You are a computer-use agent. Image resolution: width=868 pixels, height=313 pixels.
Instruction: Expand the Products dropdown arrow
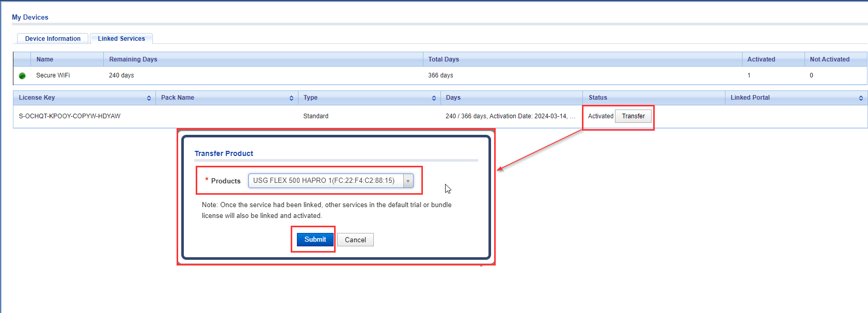[x=408, y=181]
